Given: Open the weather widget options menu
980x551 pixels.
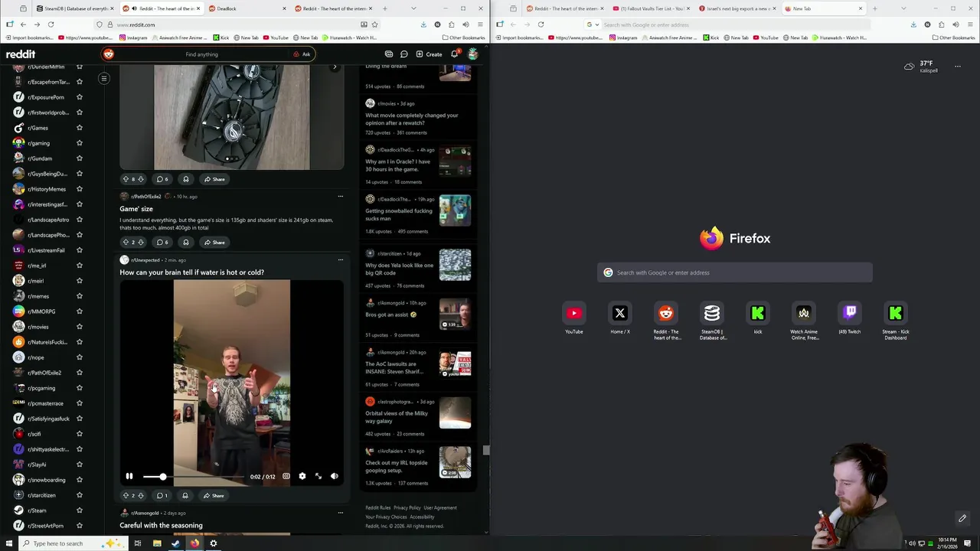Looking at the screenshot, I should tap(957, 67).
